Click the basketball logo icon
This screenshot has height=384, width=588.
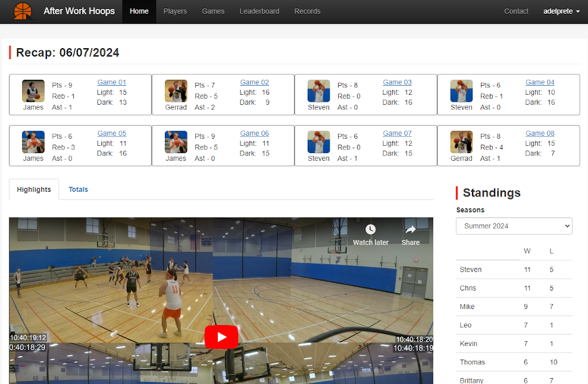pos(23,11)
